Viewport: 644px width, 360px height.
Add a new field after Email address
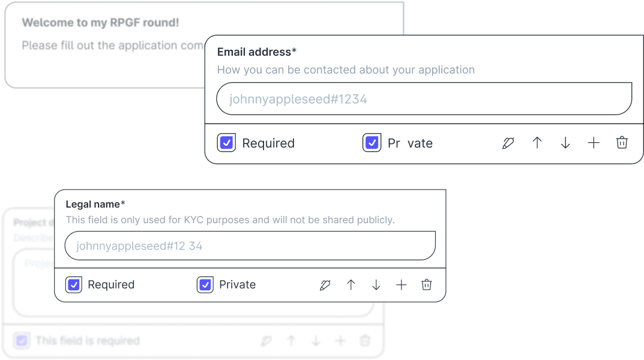point(593,143)
